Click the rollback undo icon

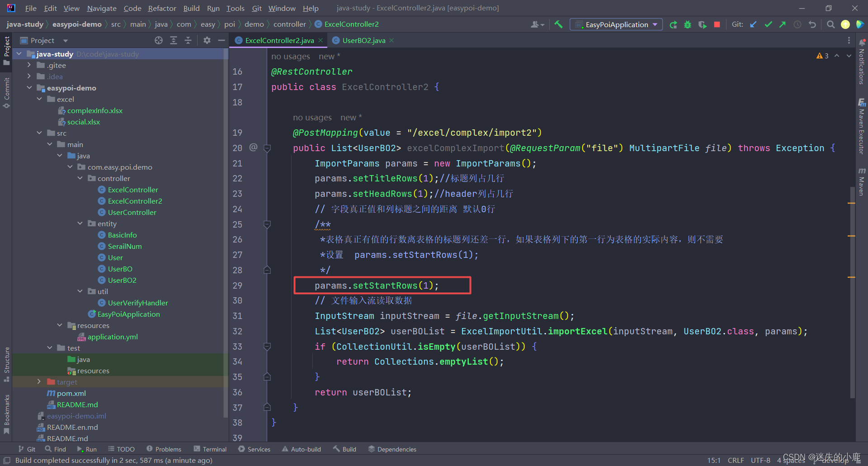coord(812,24)
